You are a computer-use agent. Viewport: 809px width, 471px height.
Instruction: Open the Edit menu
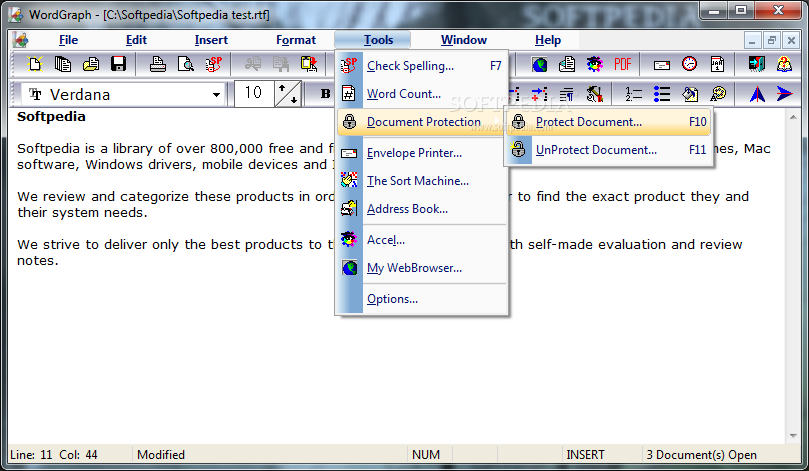(136, 40)
